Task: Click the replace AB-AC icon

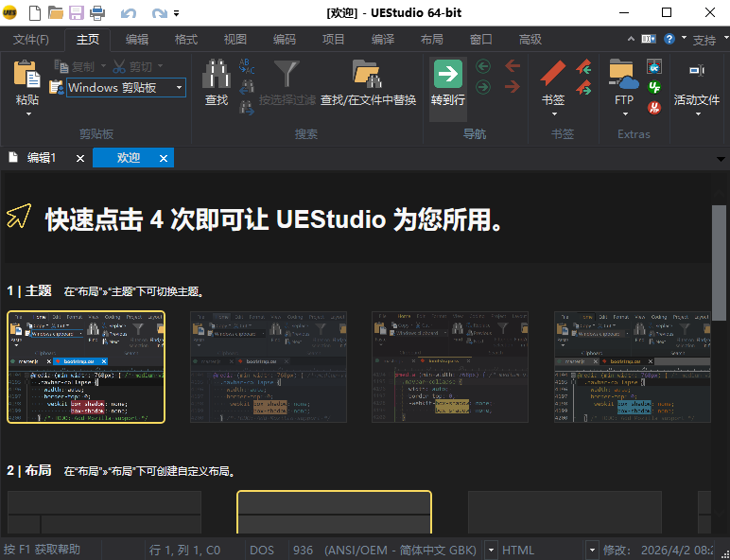Action: click(x=247, y=66)
